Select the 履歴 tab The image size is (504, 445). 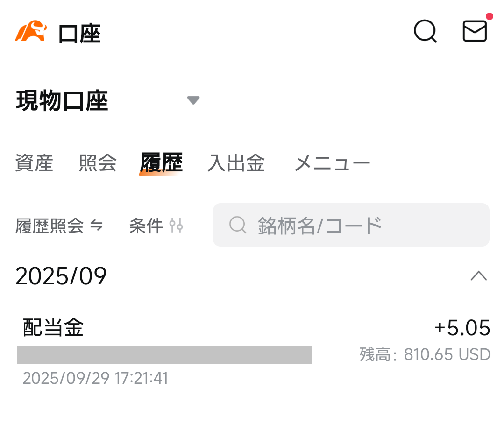tap(161, 163)
